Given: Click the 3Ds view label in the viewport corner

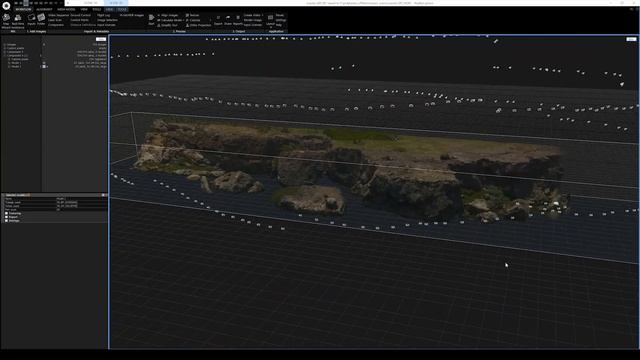Looking at the screenshot, I should (631, 39).
